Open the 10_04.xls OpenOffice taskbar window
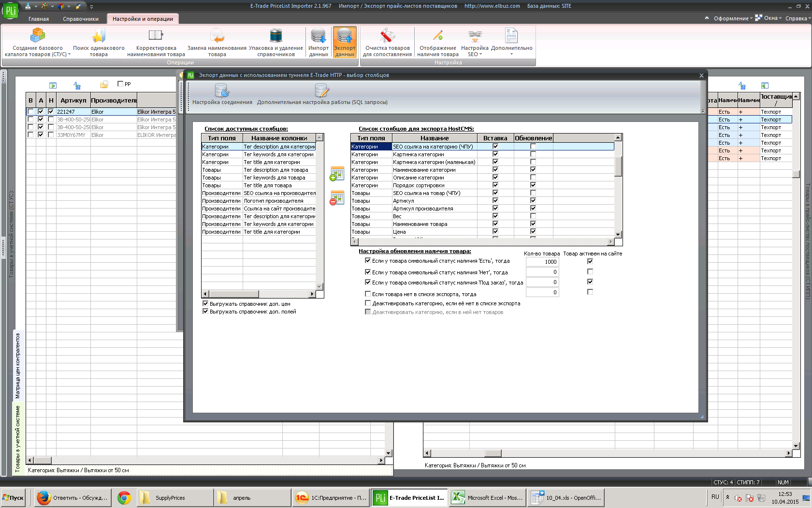The width and height of the screenshot is (812, 508). 566,497
